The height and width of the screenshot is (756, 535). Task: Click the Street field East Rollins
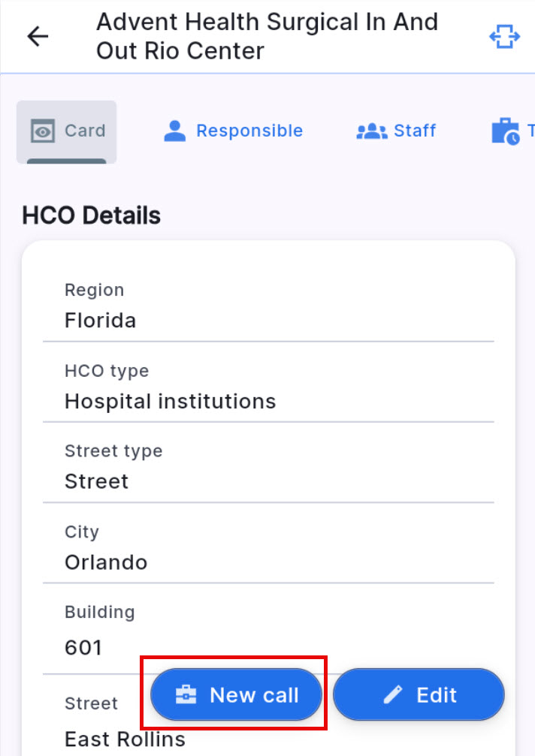pyautogui.click(x=125, y=739)
